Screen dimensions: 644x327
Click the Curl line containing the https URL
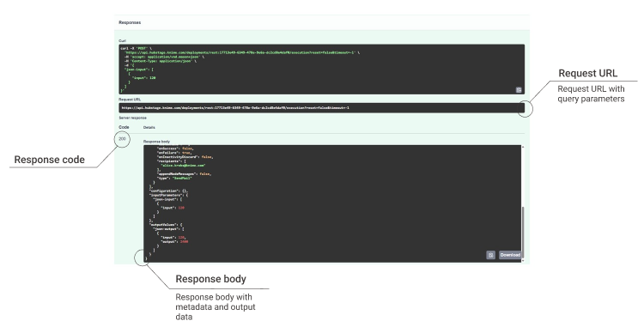242,52
